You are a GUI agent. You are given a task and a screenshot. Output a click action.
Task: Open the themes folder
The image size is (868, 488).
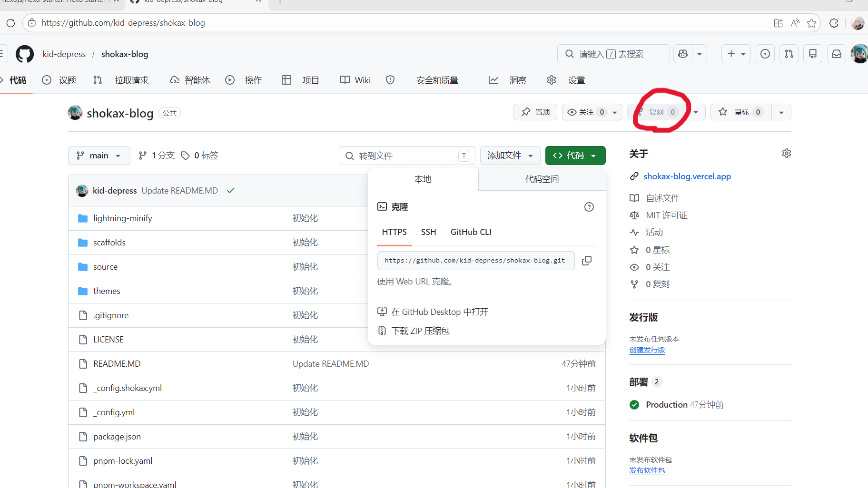tap(107, 291)
